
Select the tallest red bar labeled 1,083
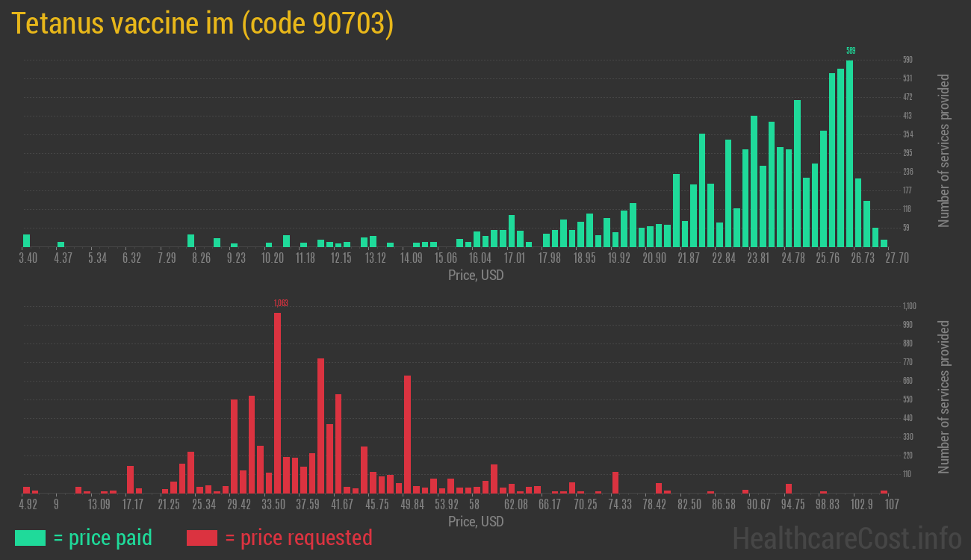pyautogui.click(x=277, y=403)
